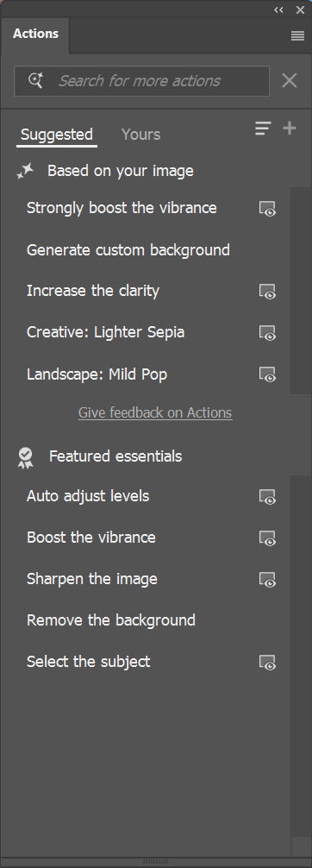
Task: Preview the 'Auto adjust levels' action
Action: tap(267, 496)
